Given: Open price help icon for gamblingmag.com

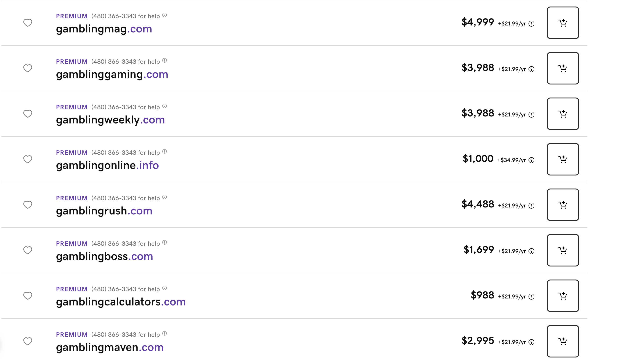Looking at the screenshot, I should coord(531,24).
